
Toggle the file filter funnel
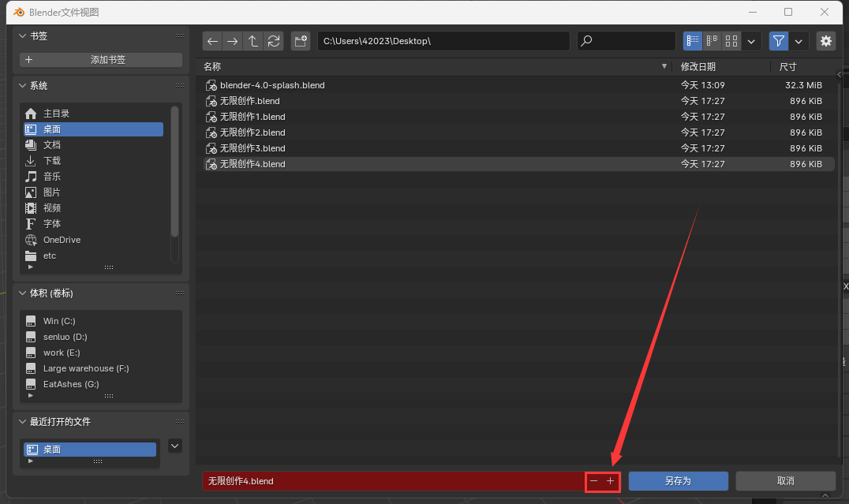click(x=779, y=41)
